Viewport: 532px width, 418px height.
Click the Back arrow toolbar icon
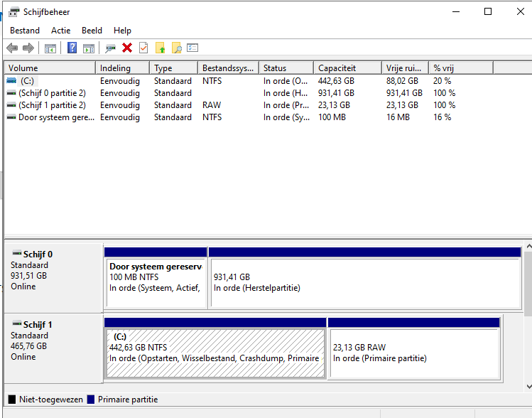[12, 48]
